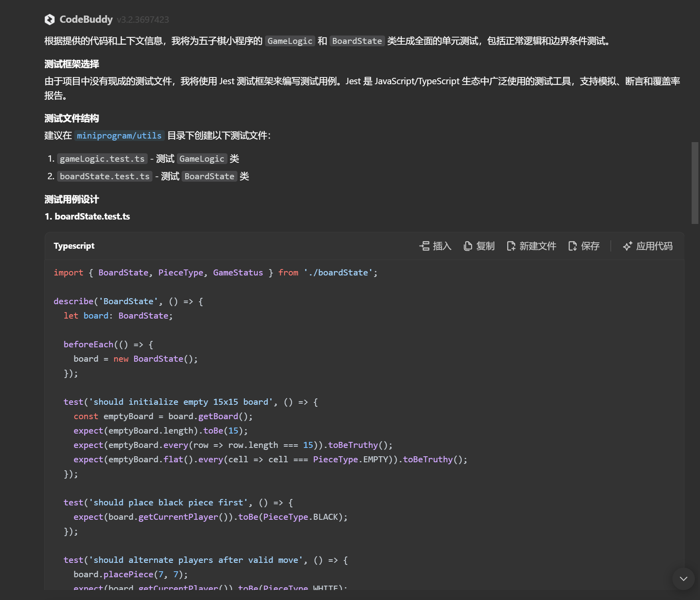Screen dimensions: 700x600
Task: Open the miniprogram/utils directory link
Action: pos(119,136)
